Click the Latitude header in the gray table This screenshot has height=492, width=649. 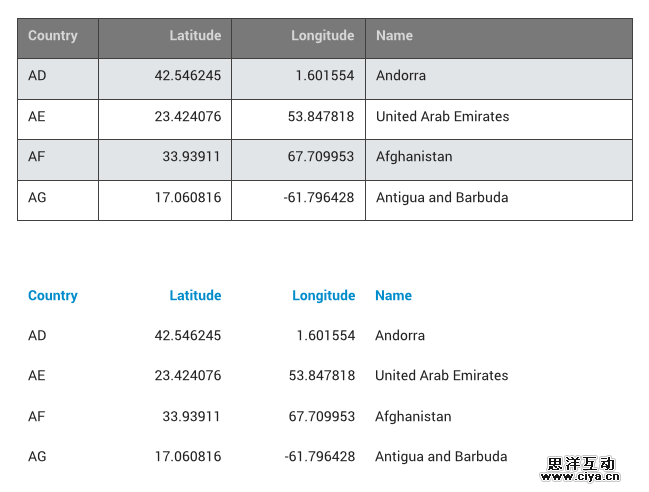tap(195, 36)
